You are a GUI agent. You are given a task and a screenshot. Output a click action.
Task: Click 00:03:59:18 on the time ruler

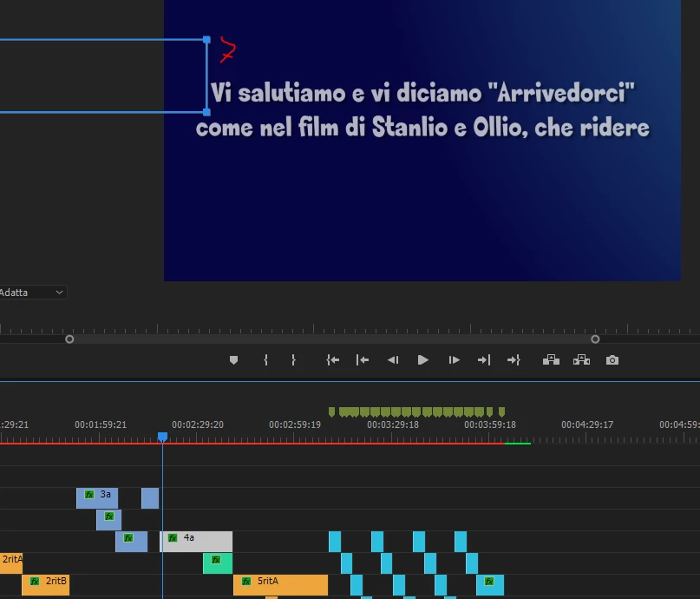[490, 425]
